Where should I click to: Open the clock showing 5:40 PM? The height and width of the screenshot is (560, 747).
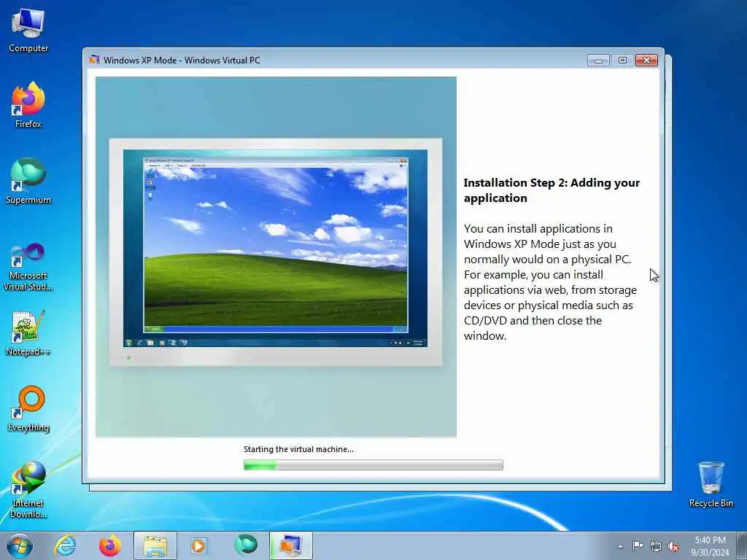coord(710,546)
